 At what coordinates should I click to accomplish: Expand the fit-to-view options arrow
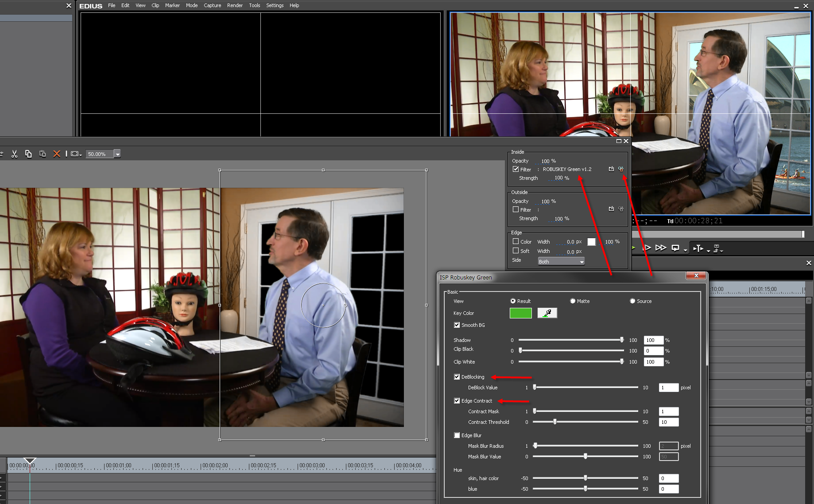tap(81, 155)
